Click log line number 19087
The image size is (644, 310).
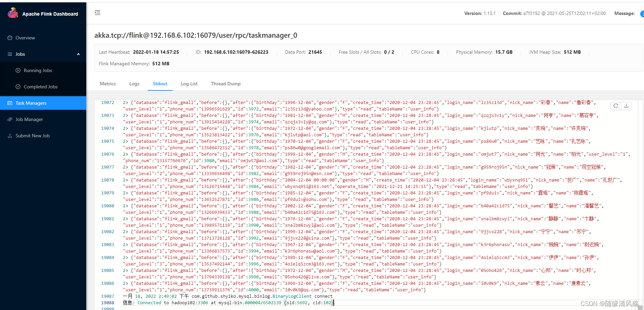(108, 296)
